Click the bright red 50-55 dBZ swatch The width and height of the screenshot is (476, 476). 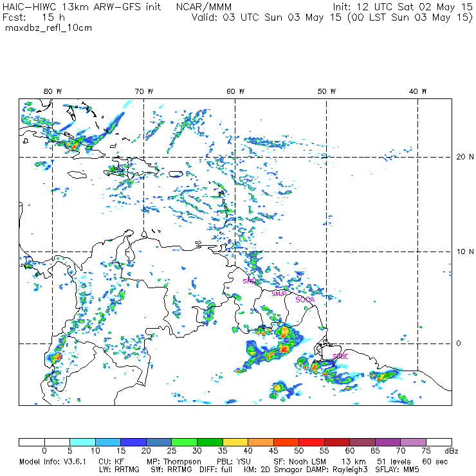pos(312,442)
